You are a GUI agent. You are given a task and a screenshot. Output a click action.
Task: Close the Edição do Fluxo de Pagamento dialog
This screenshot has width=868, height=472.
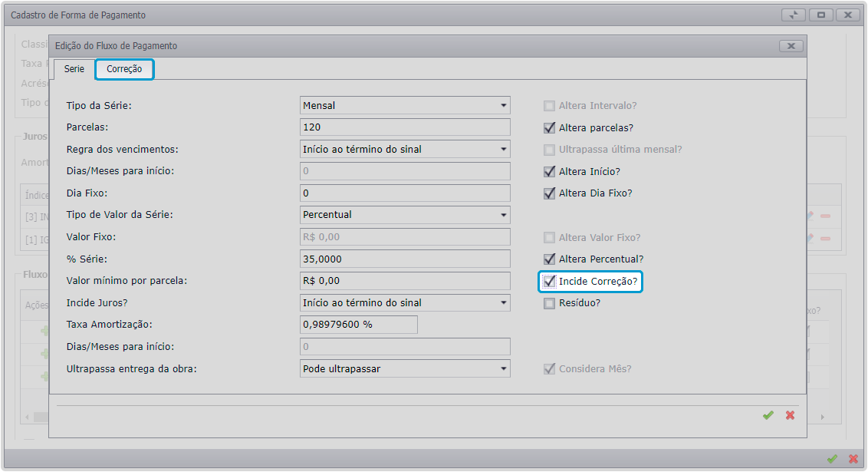click(x=791, y=46)
